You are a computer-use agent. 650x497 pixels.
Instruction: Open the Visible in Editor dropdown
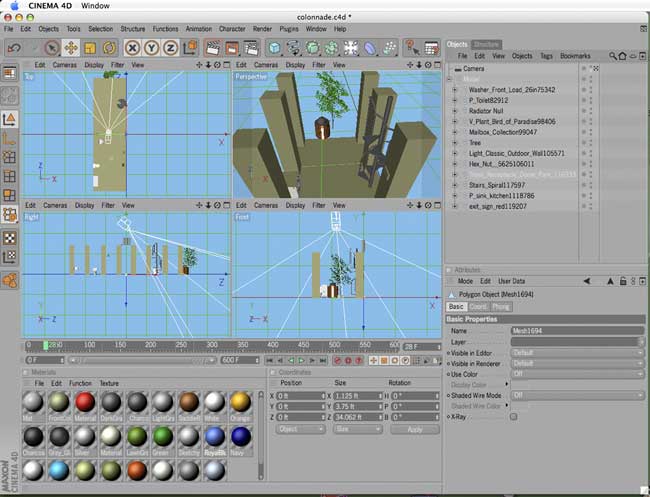575,352
